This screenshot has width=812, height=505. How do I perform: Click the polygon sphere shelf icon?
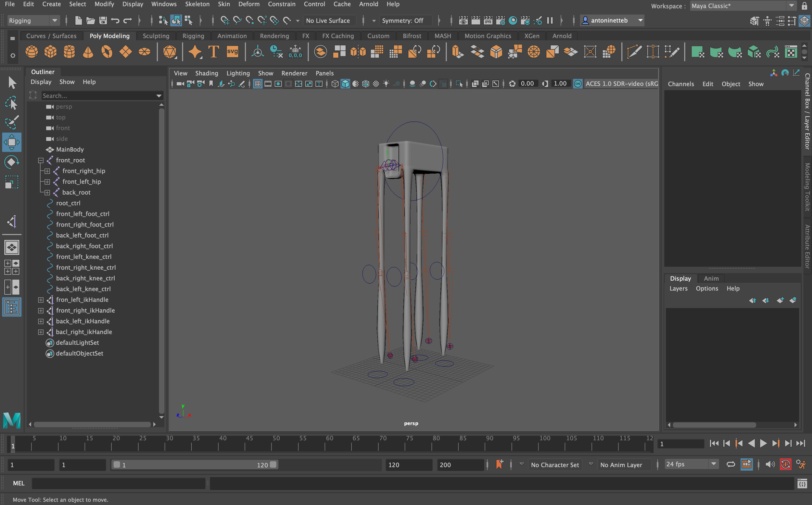click(32, 52)
